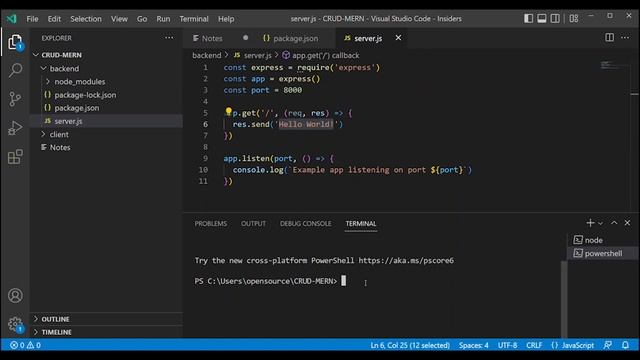Open the editor more actions ellipsis
Viewport: 640px width, 360px height.
(625, 38)
